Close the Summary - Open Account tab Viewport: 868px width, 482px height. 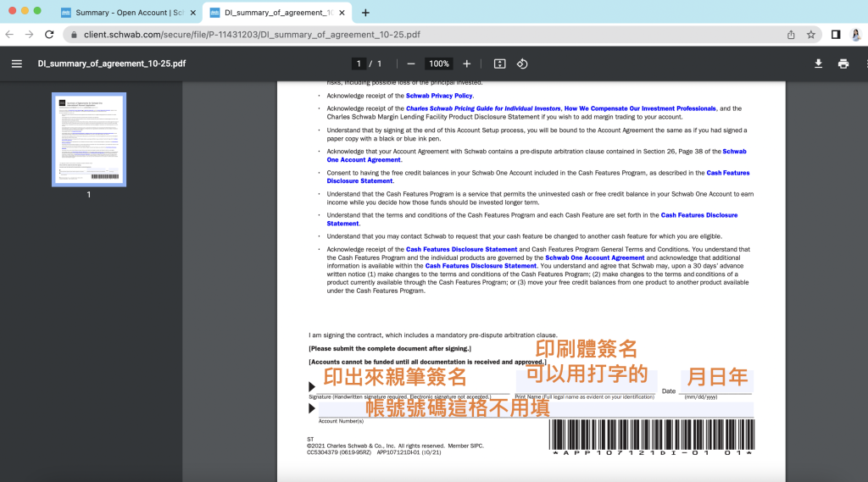point(192,12)
